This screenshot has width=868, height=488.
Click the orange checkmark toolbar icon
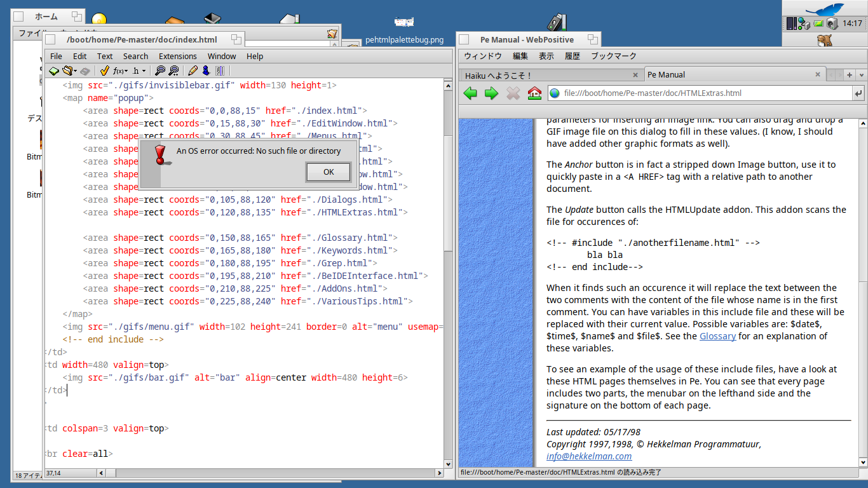pyautogui.click(x=105, y=71)
